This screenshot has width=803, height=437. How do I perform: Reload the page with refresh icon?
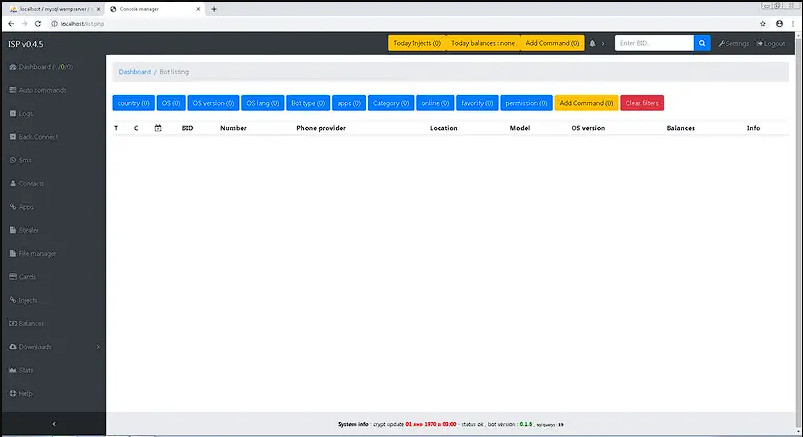pos(38,24)
